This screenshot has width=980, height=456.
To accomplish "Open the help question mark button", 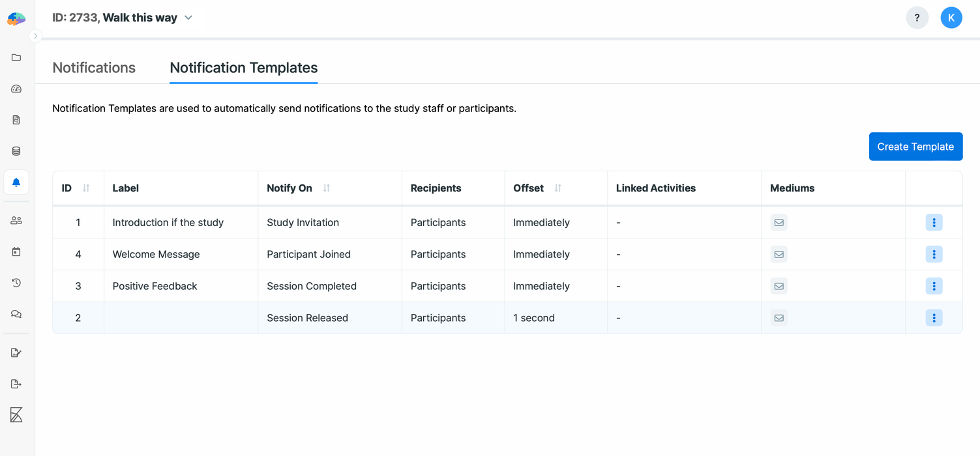I will pos(917,18).
